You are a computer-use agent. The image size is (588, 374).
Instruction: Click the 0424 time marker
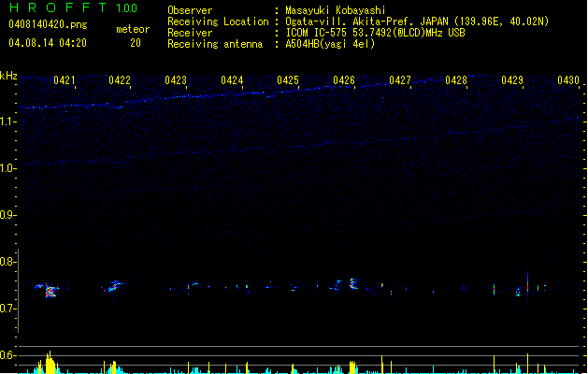(232, 80)
